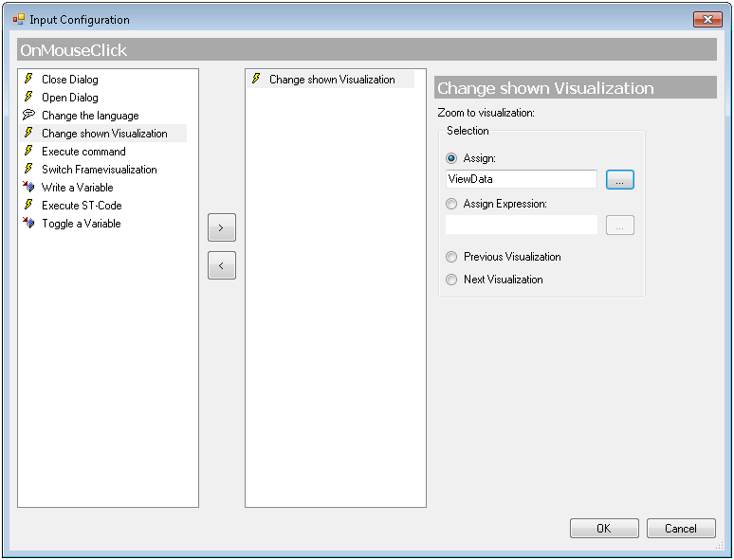This screenshot has width=734, height=560.
Task: Click the lightning icon beside Switch Framevisualization
Action: [28, 169]
